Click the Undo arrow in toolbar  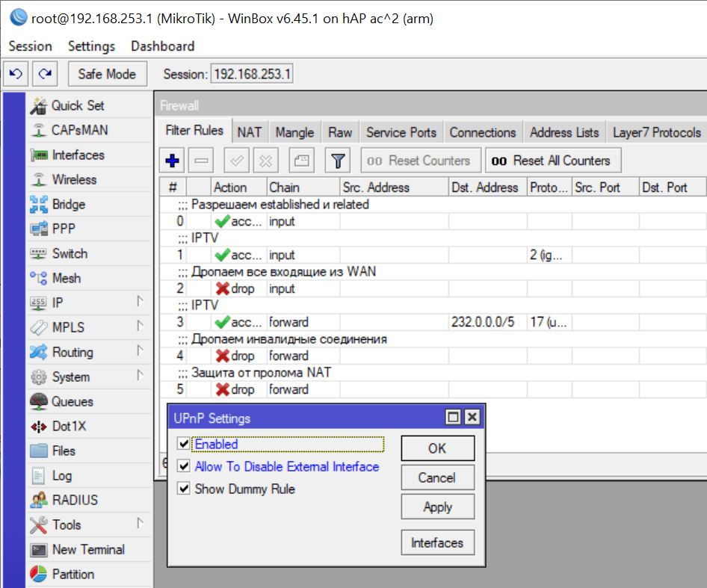tap(16, 73)
